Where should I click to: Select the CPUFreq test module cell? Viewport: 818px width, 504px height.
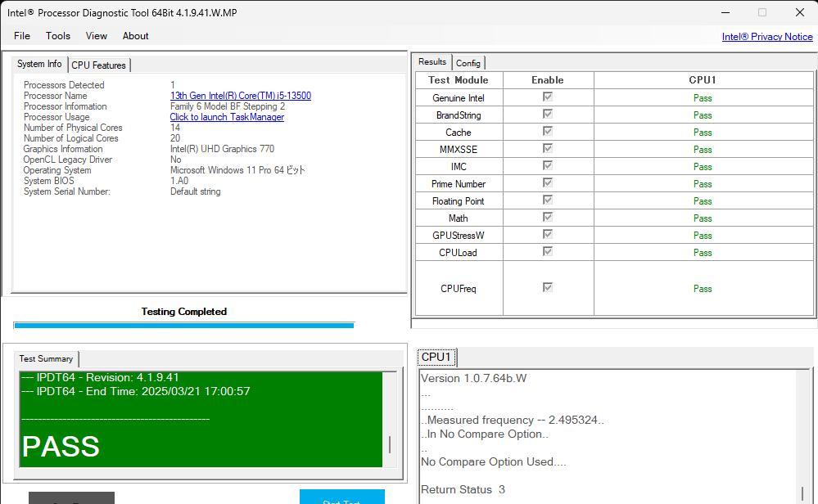coord(459,289)
